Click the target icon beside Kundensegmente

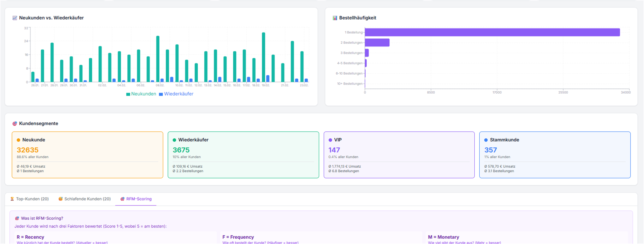pyautogui.click(x=14, y=123)
